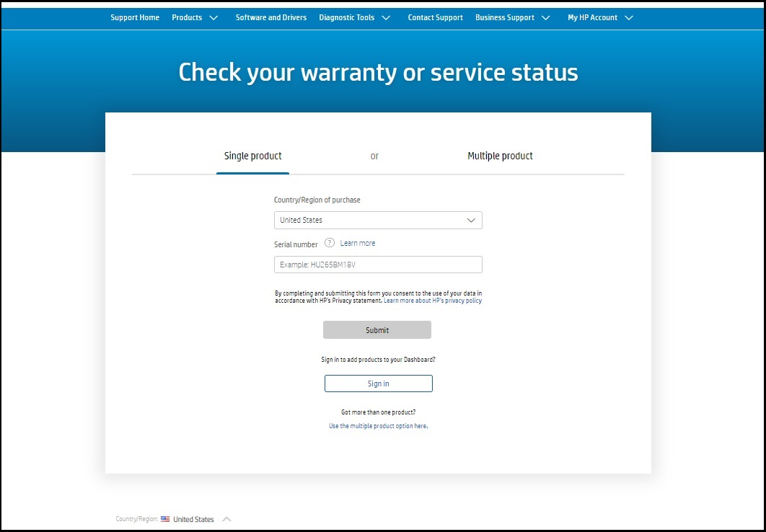The image size is (766, 532).
Task: Click the Sign in button
Action: (x=378, y=383)
